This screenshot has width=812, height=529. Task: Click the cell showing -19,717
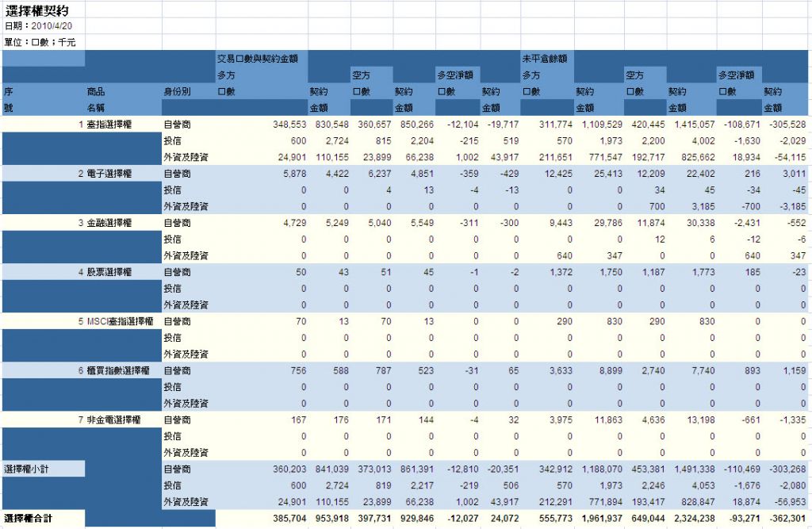coord(503,125)
